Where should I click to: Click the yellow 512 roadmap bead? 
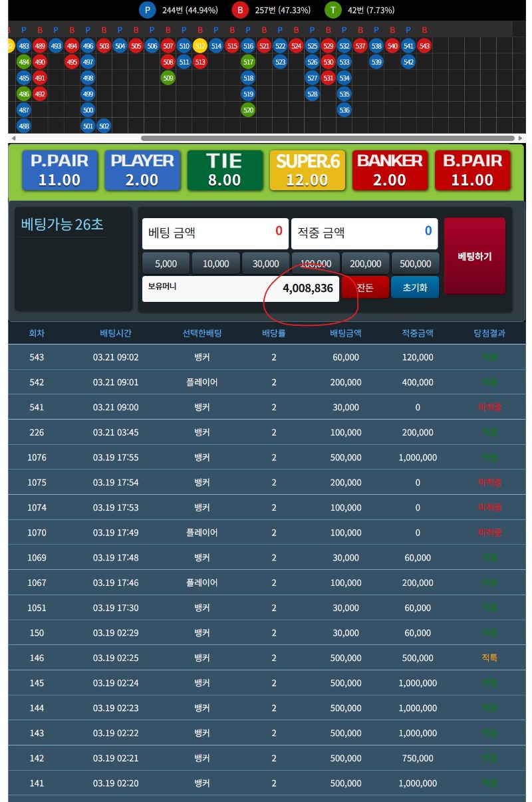coord(200,46)
